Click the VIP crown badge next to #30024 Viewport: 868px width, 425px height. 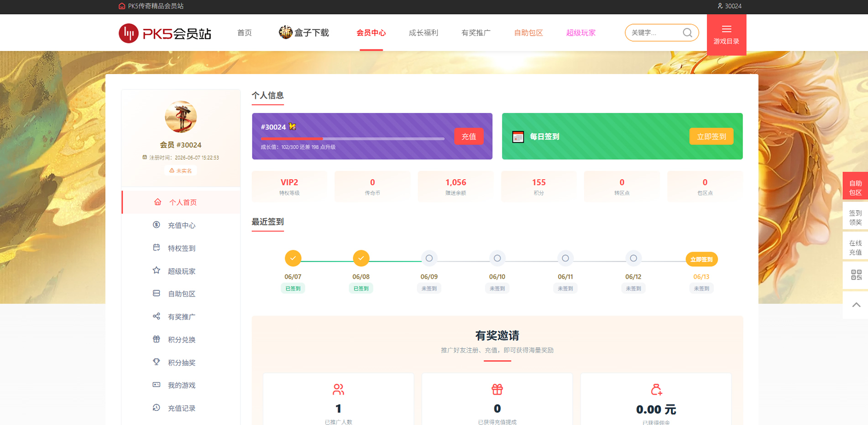[x=292, y=126]
